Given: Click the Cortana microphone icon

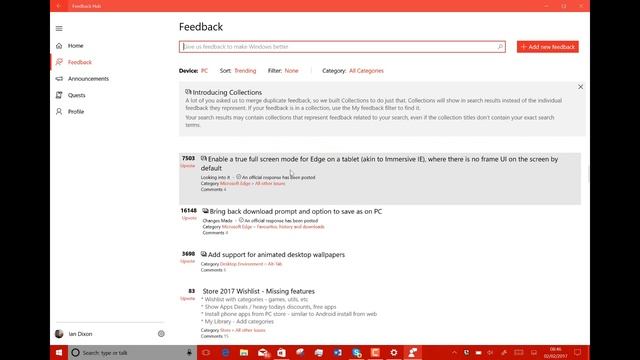Looking at the screenshot, I should pos(189,353).
